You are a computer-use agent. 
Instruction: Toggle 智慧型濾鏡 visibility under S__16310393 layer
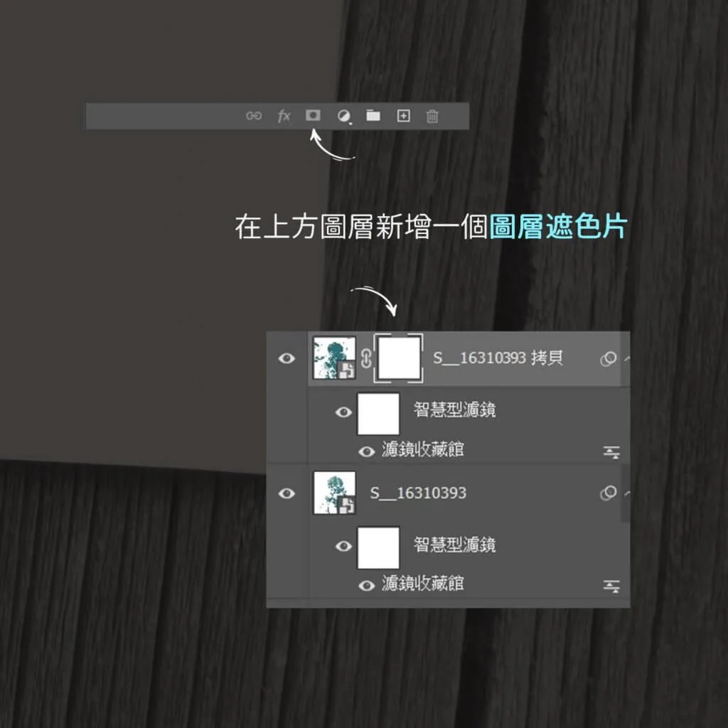[343, 546]
